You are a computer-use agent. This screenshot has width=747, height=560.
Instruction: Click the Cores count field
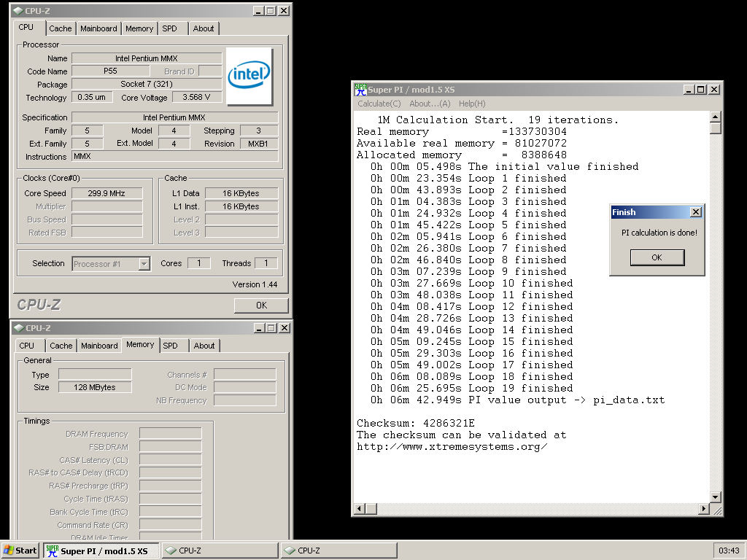coord(199,262)
